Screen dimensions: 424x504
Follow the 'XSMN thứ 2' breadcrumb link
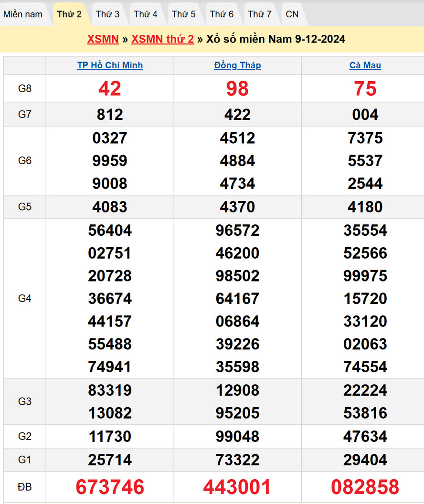[x=162, y=39]
